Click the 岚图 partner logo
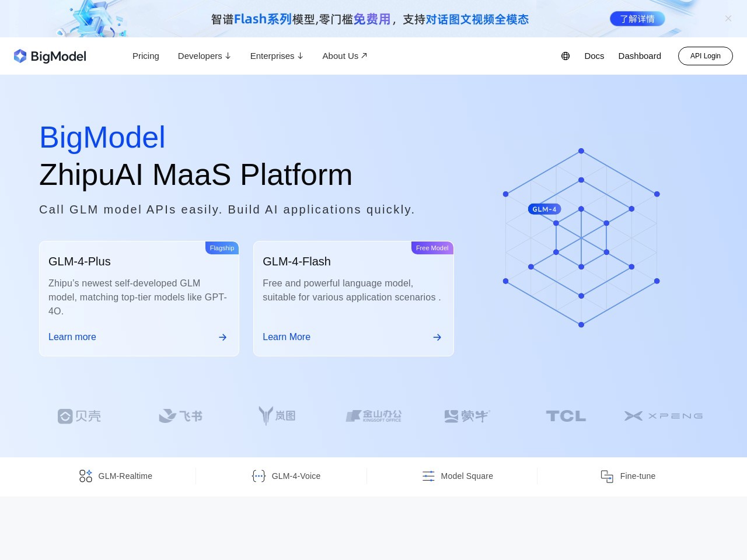 coord(277,416)
